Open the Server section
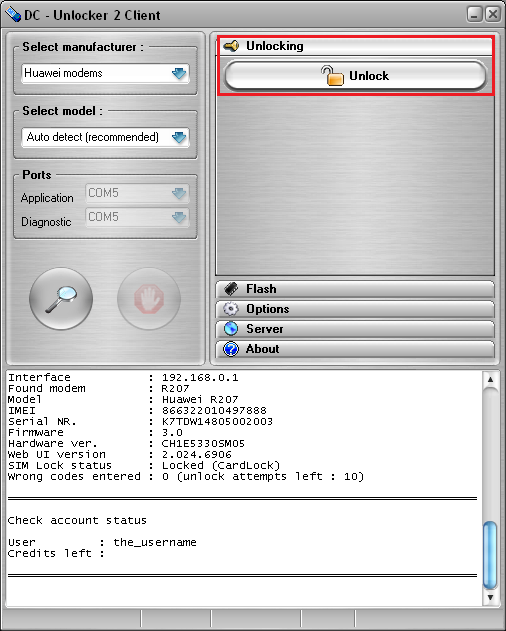506x631 pixels. [355, 329]
